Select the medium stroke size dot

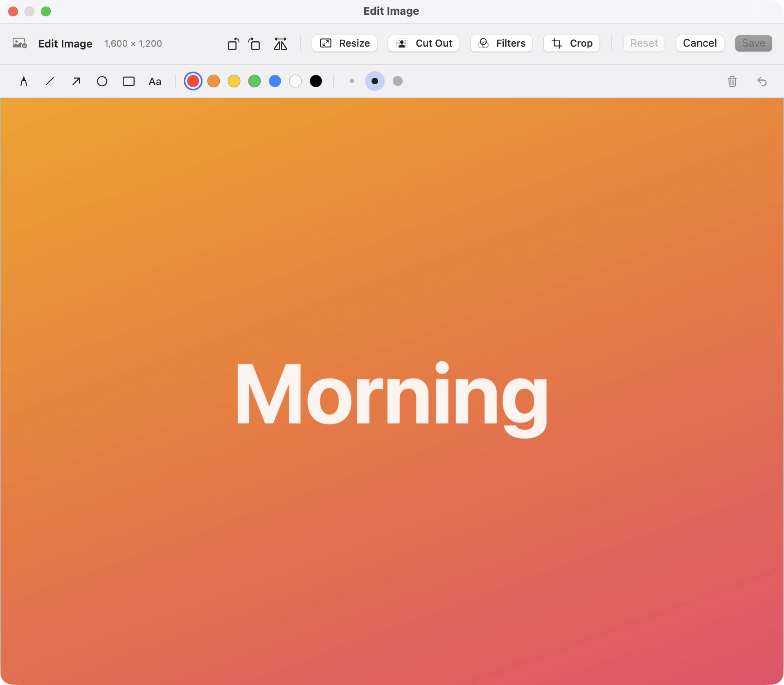(x=375, y=81)
